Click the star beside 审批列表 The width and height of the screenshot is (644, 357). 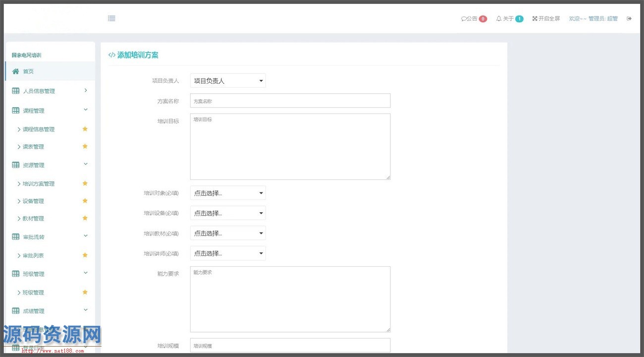[85, 255]
